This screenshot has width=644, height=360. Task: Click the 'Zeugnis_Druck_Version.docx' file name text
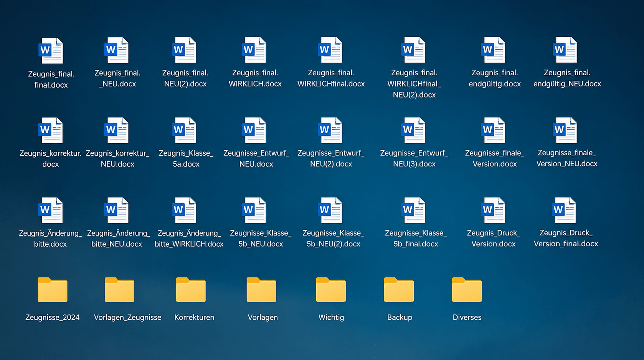click(x=494, y=238)
